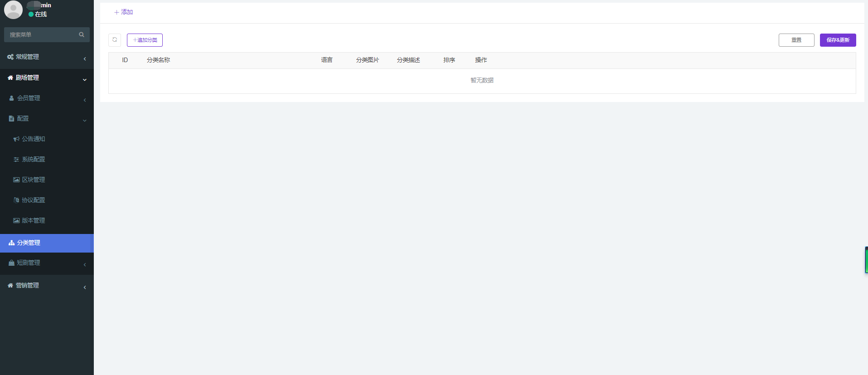The width and height of the screenshot is (868, 375).
Task: Open 公告通知 megaphone menu item
Action: tap(33, 139)
